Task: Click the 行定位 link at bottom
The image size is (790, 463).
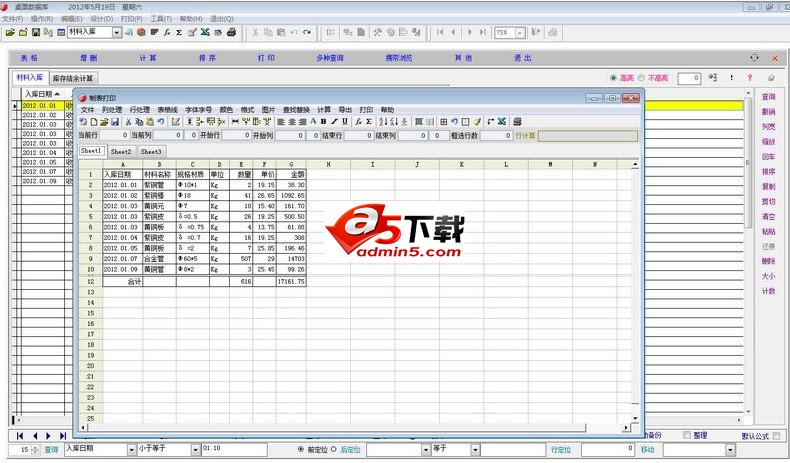Action: point(561,449)
